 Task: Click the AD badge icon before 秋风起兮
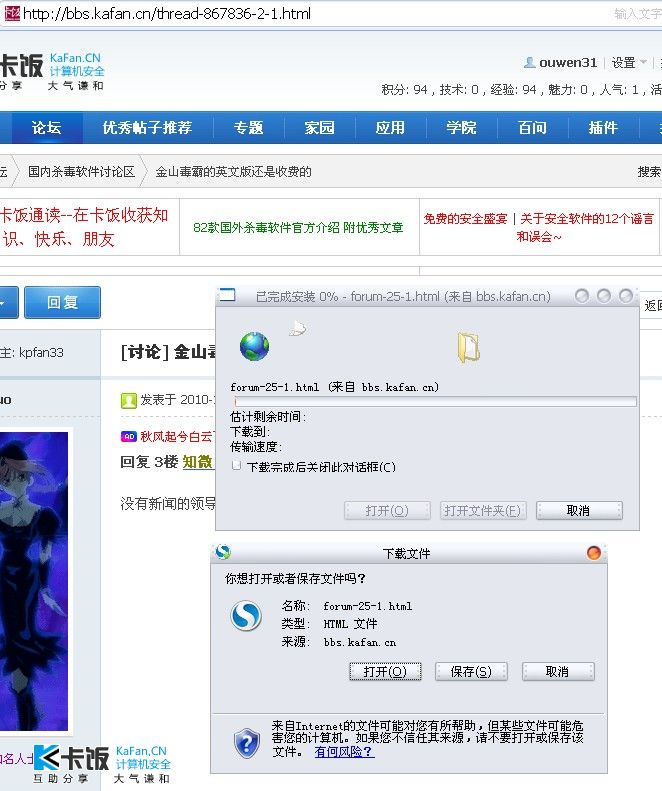point(129,436)
